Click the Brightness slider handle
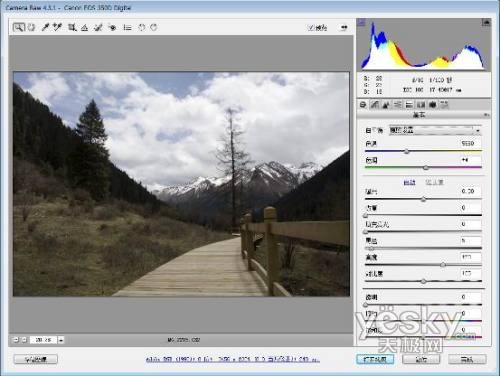This screenshot has height=376, width=500. (443, 265)
